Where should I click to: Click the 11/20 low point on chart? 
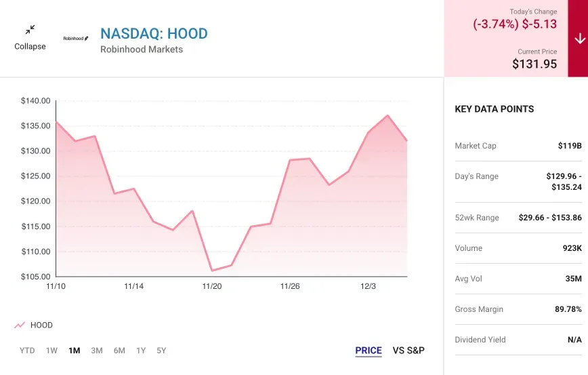point(212,271)
